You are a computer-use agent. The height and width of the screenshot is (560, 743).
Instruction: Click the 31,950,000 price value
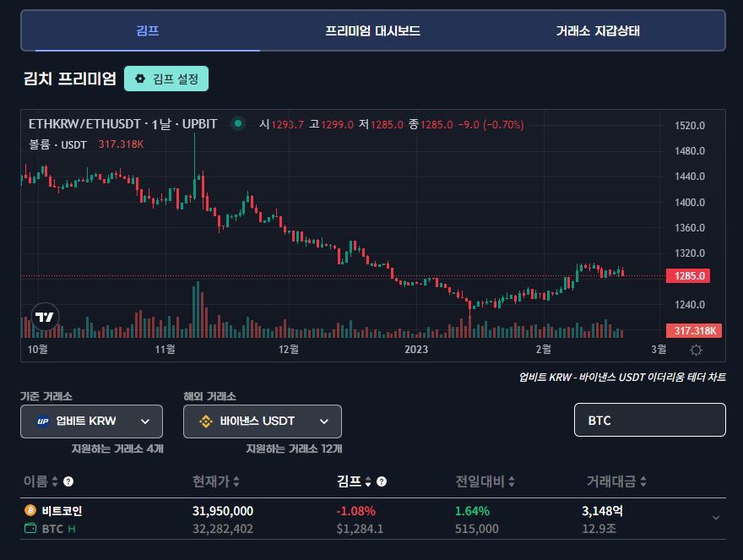[x=223, y=511]
